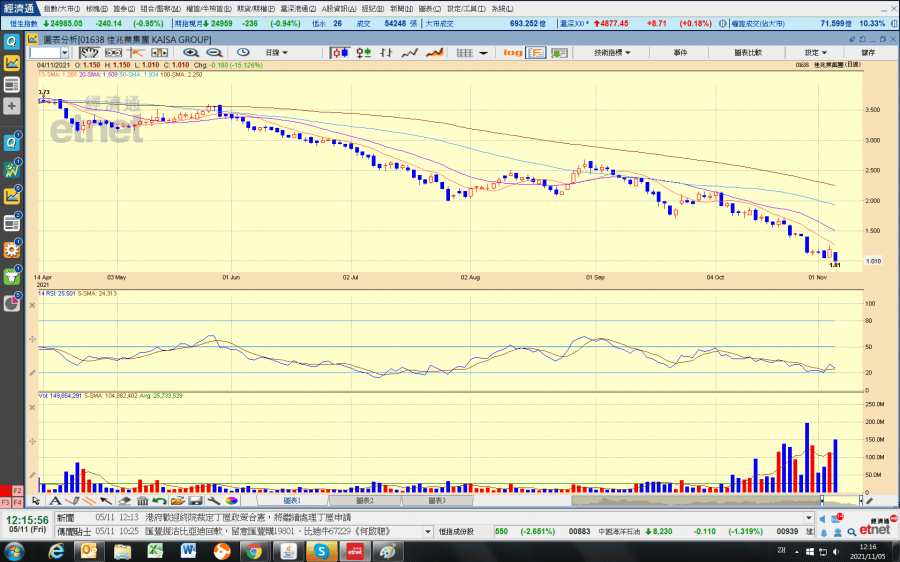Open the color wheel picker
The width and height of the screenshot is (900, 562).
coord(231,500)
